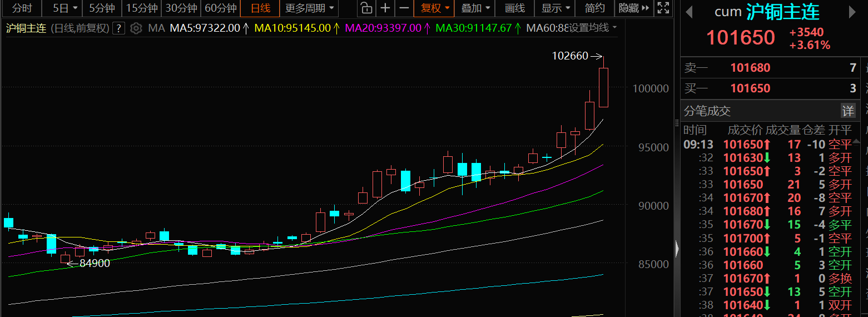Open the 5日 period dropdown
The height and width of the screenshot is (317, 868).
pos(65,8)
